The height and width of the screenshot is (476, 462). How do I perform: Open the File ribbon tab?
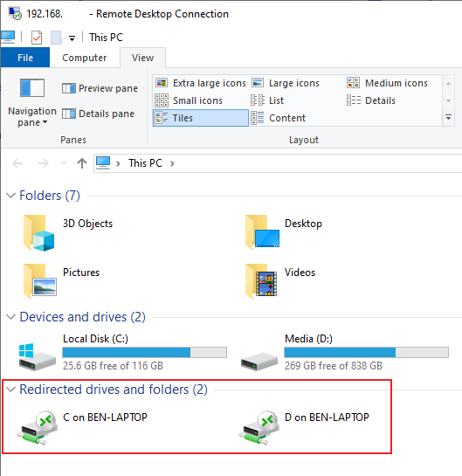pos(25,58)
